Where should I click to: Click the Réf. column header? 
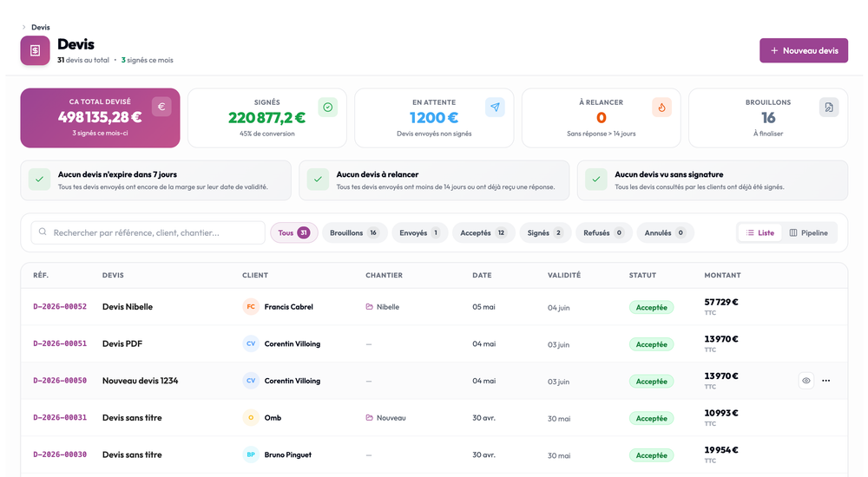pos(41,275)
